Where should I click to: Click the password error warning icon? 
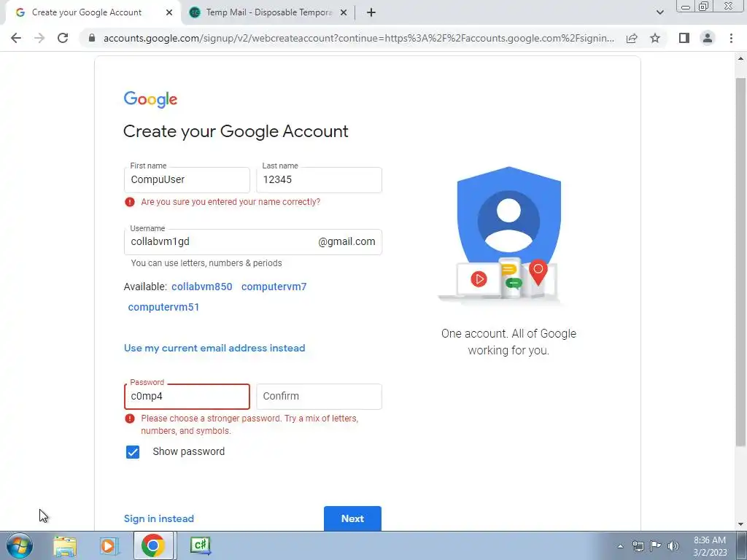tap(130, 419)
